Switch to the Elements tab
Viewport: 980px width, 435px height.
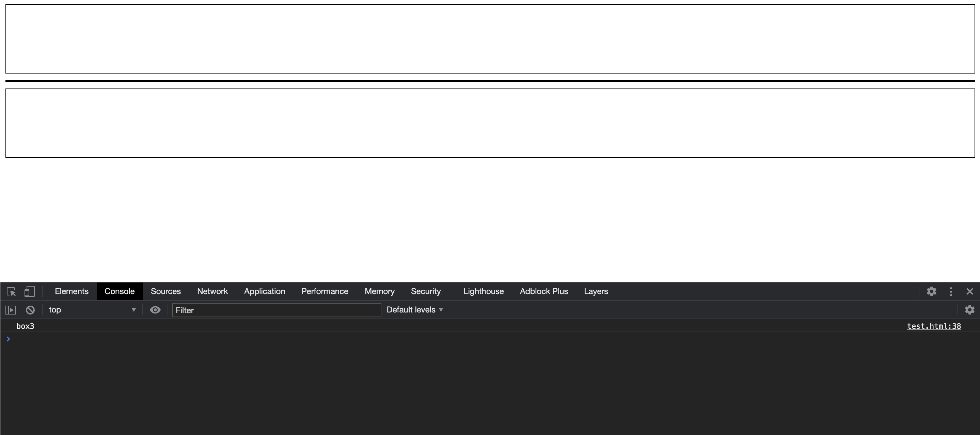[72, 292]
